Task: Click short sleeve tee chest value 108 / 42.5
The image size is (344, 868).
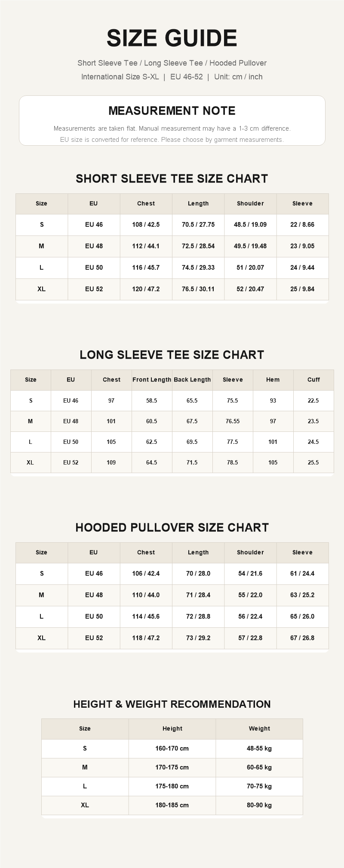Action: point(146,225)
